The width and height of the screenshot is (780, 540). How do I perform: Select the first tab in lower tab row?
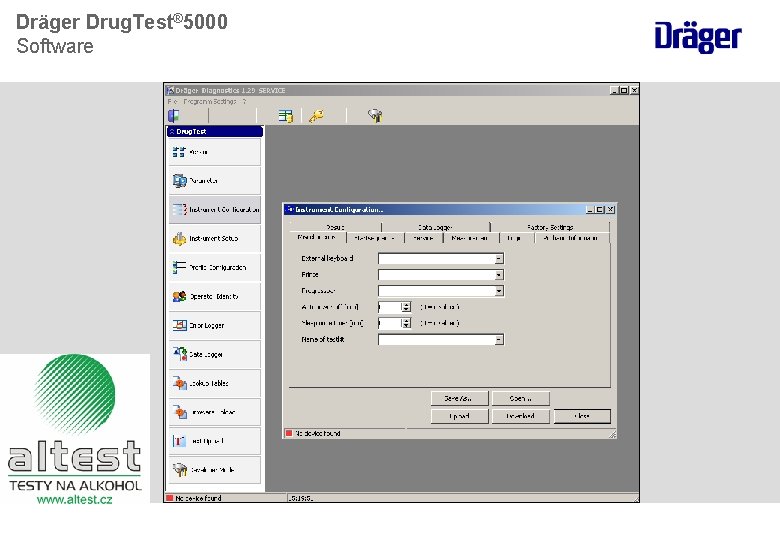[x=317, y=237]
